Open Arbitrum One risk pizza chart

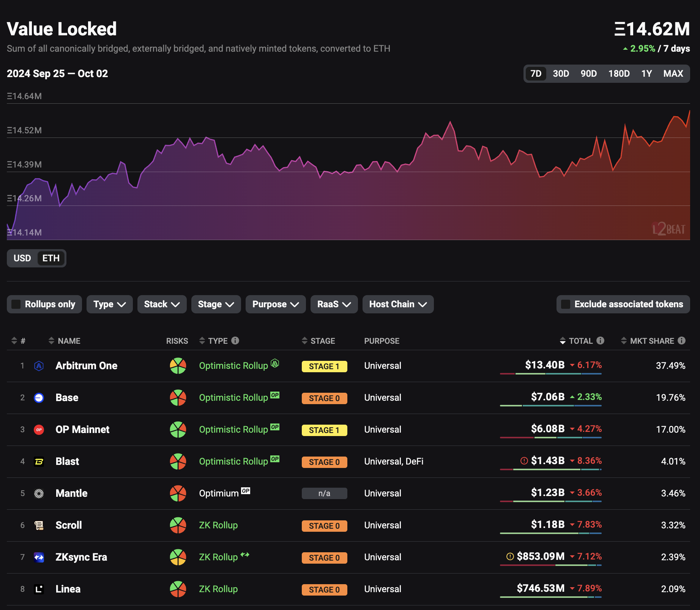pyautogui.click(x=178, y=366)
